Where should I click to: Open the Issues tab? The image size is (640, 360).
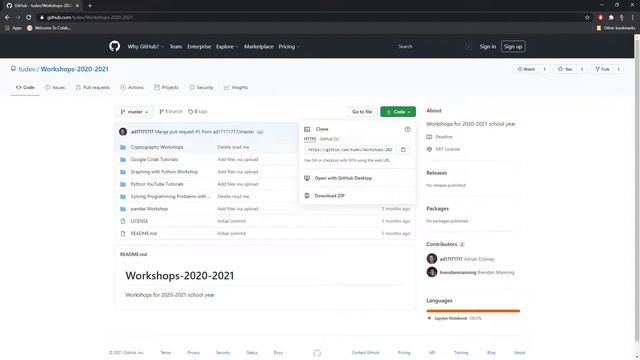(x=55, y=87)
